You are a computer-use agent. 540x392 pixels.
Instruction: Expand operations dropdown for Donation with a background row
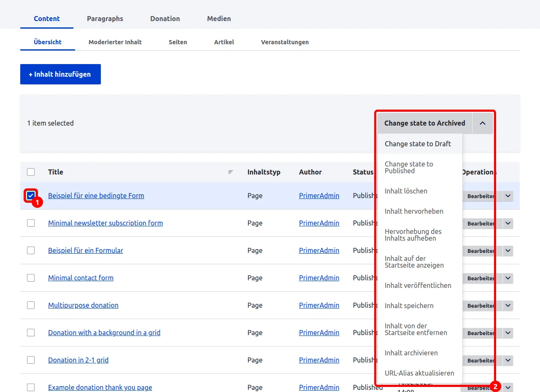point(508,333)
